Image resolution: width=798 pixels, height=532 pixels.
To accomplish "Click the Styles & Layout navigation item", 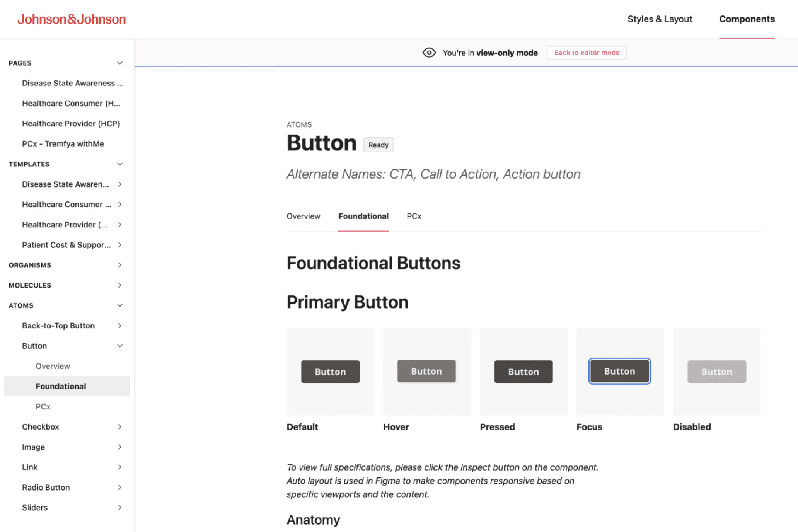I will tap(660, 19).
